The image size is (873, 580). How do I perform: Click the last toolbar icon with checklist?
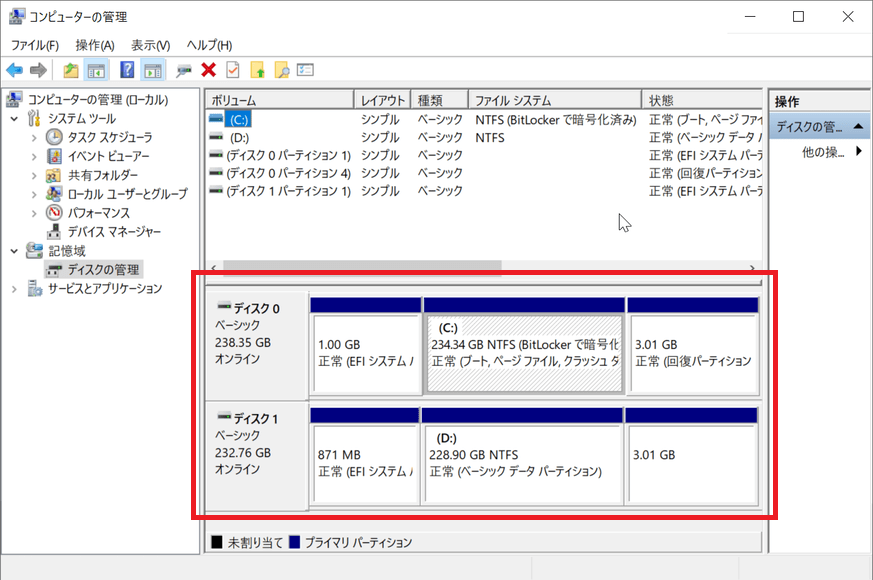coord(306,70)
